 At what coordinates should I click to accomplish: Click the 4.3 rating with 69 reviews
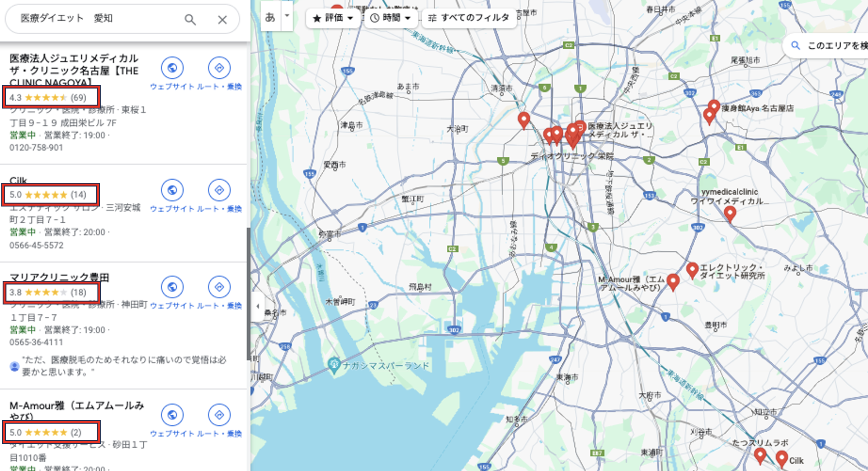48,98
